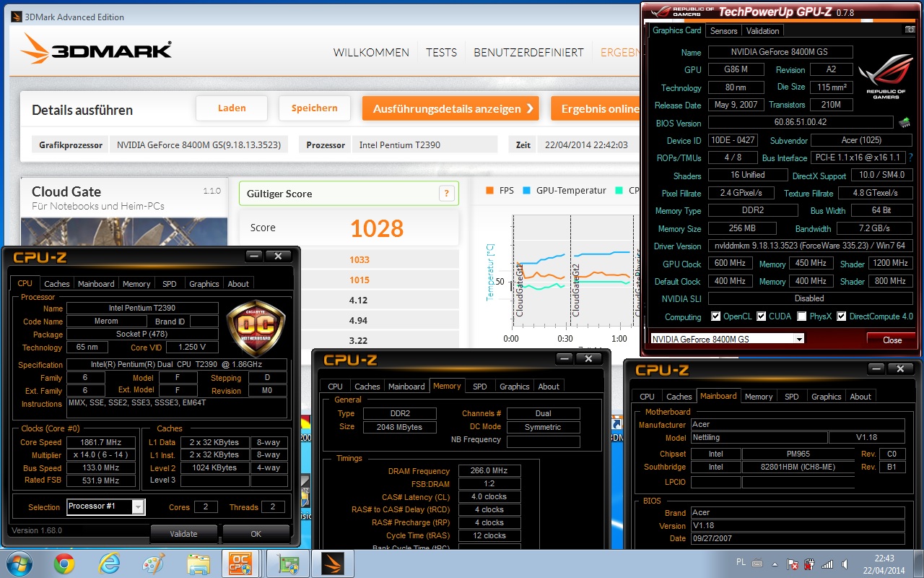Click the score value 1028

[377, 228]
